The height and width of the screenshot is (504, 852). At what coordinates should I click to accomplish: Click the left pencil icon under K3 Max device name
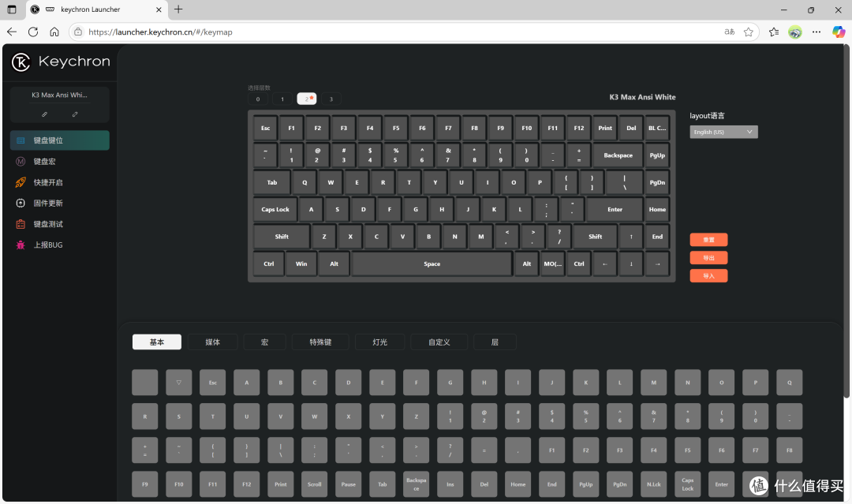(44, 114)
